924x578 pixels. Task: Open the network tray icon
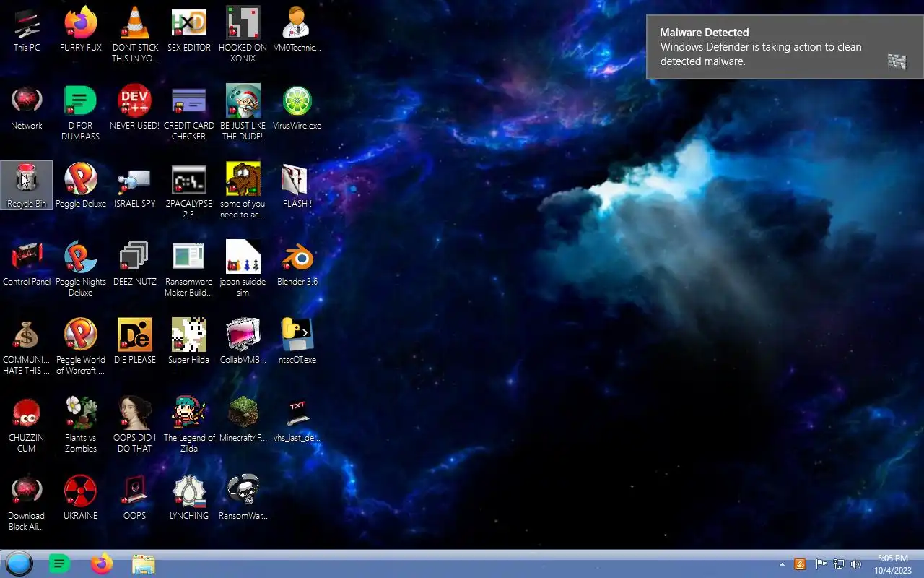pos(838,564)
